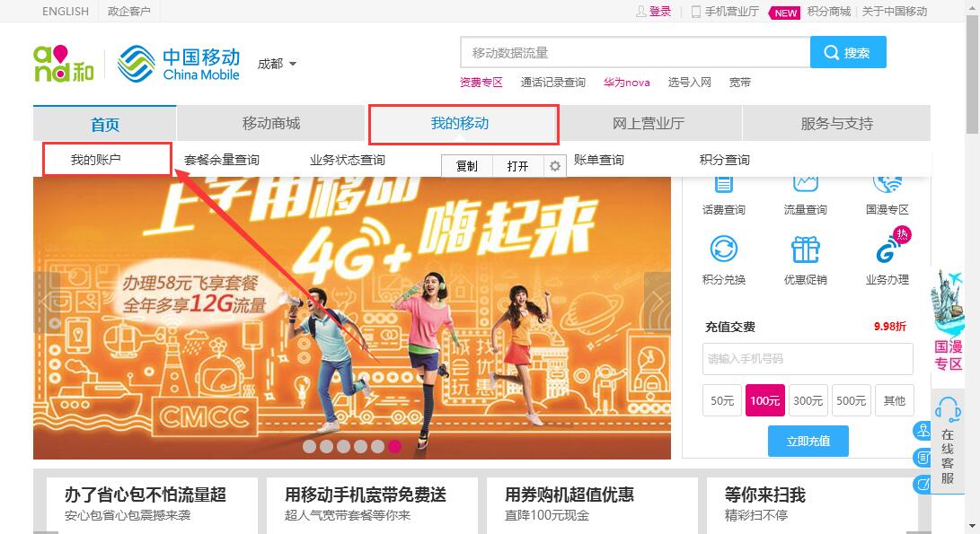980x534 pixels.
Task: Select 我的账户 submenu item
Action: pos(95,160)
